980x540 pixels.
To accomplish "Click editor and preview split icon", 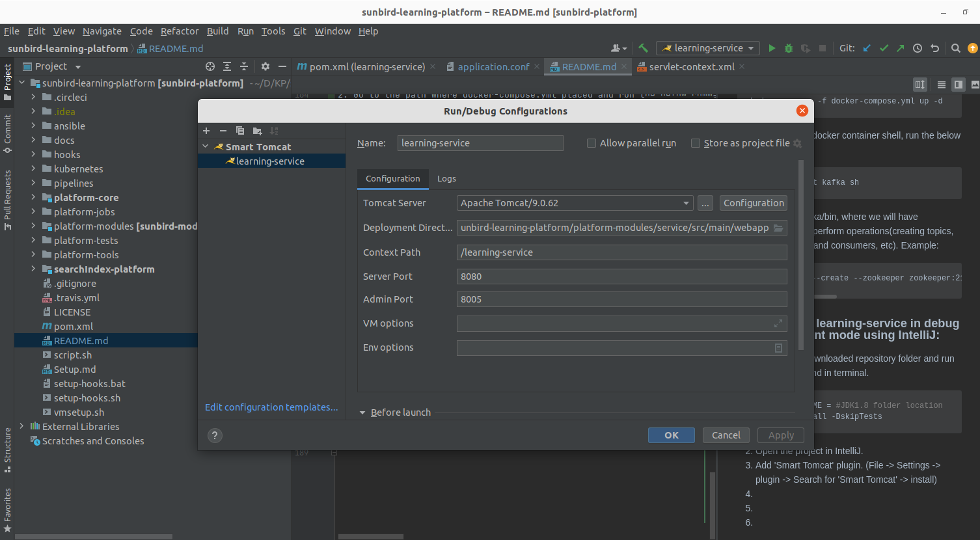I will tap(959, 85).
